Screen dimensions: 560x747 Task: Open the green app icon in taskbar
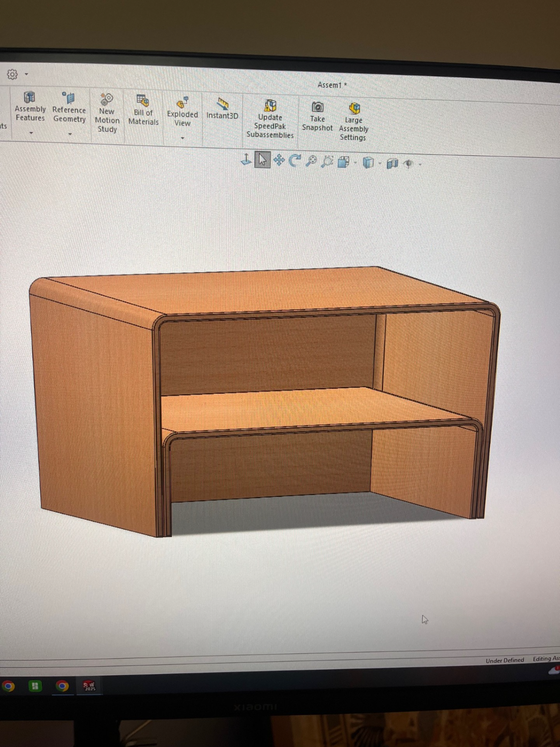coord(35,686)
